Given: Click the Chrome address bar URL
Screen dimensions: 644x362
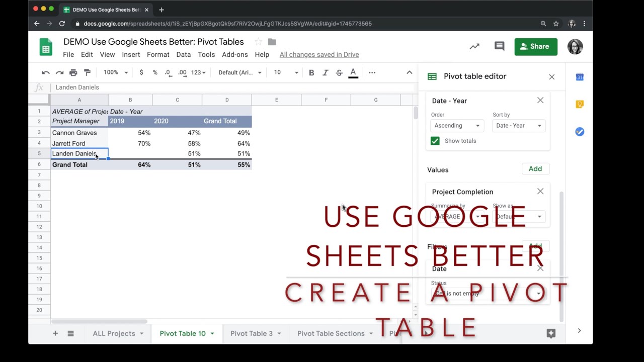Looking at the screenshot, I should point(228,24).
